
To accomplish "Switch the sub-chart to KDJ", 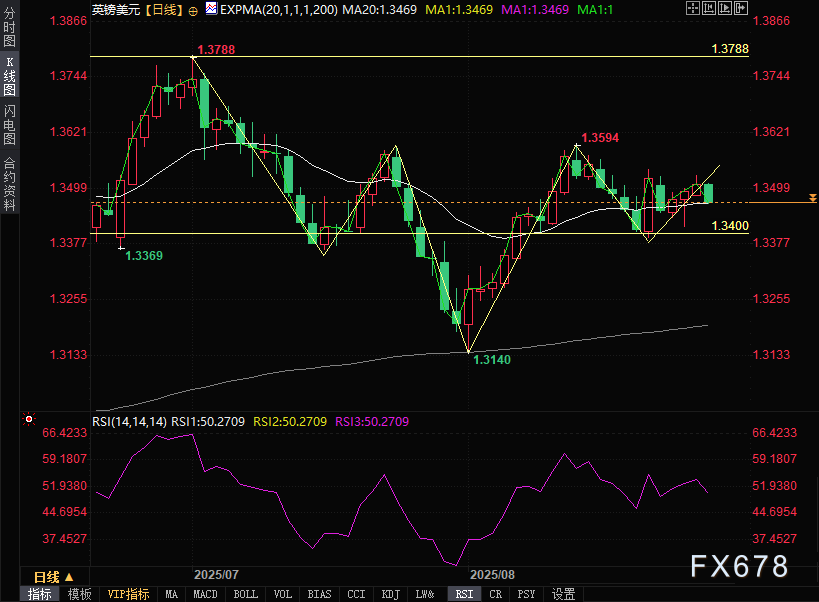I will 391,594.
